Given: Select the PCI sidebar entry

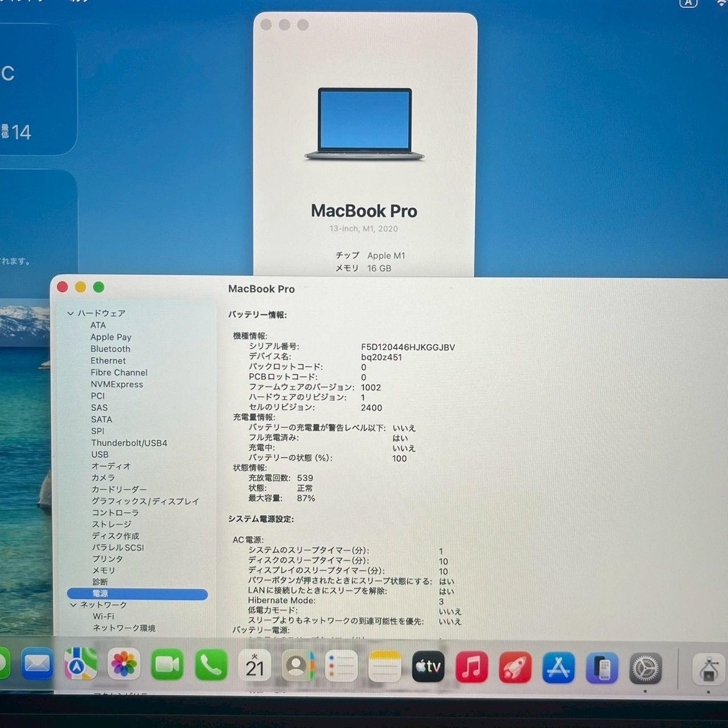Looking at the screenshot, I should click(98, 396).
